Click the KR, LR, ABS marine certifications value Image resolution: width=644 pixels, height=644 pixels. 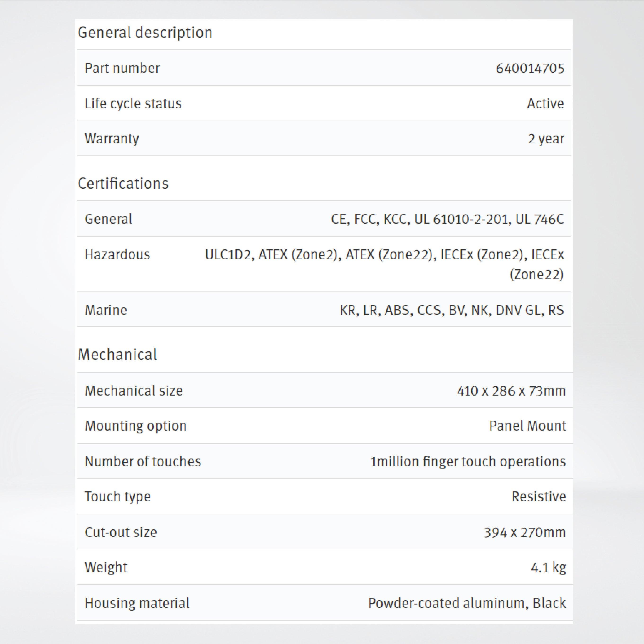452,310
